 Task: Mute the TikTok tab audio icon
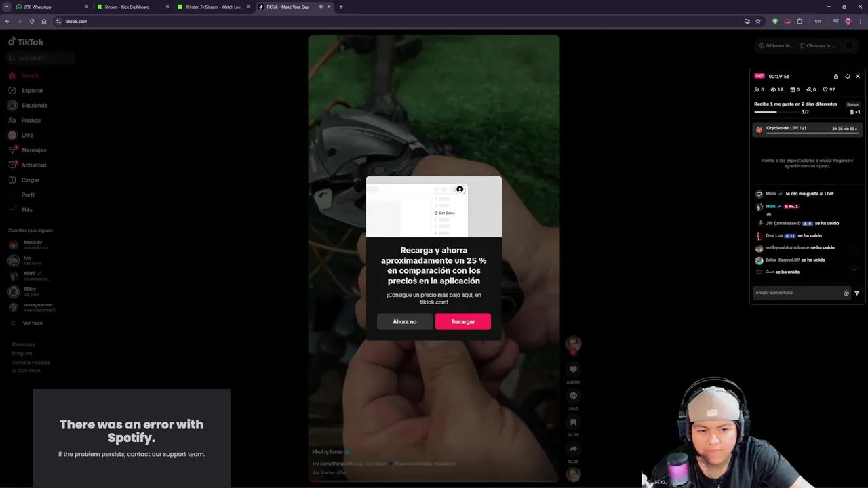320,7
